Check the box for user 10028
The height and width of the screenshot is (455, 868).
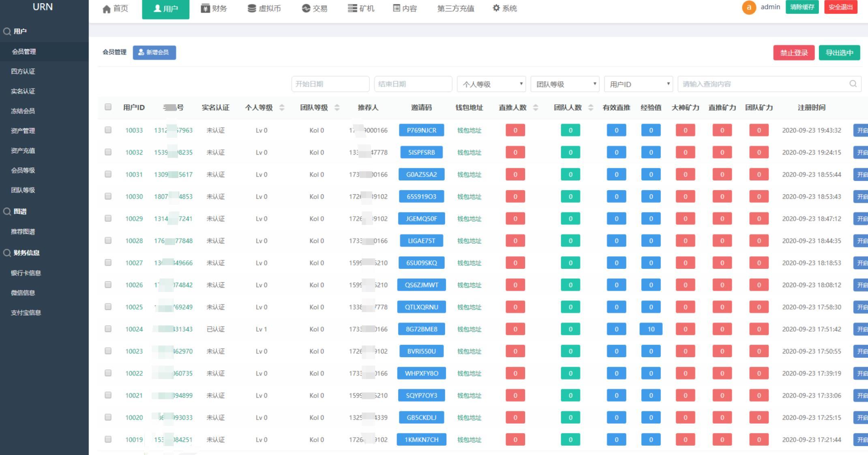click(x=108, y=240)
